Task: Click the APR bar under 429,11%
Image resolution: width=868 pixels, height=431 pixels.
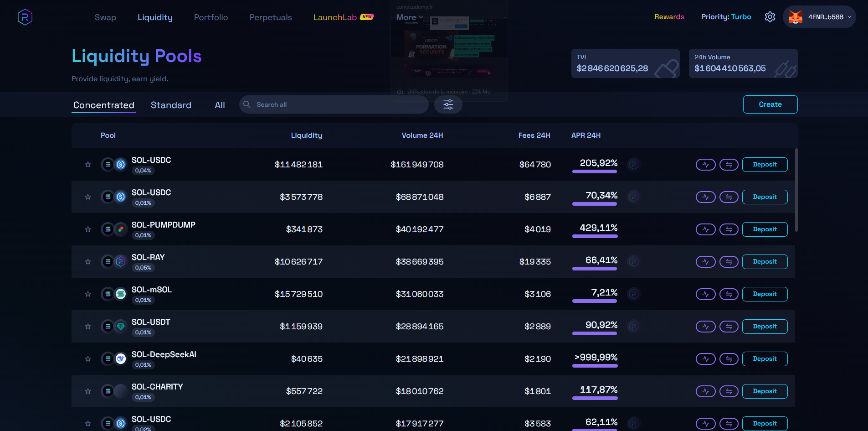Action: tap(595, 236)
